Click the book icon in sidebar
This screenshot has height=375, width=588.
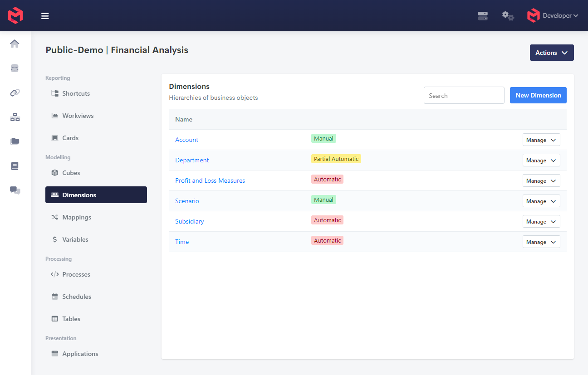tap(15, 166)
